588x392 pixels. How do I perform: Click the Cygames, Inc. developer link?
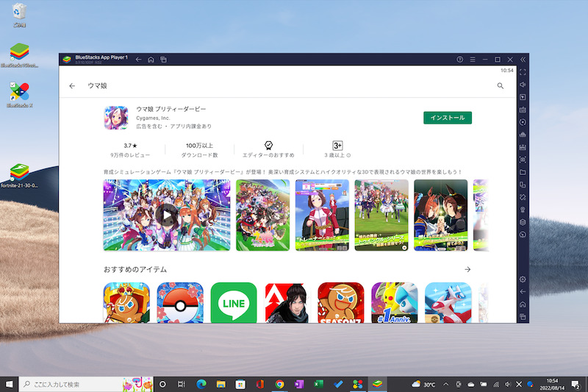(153, 118)
